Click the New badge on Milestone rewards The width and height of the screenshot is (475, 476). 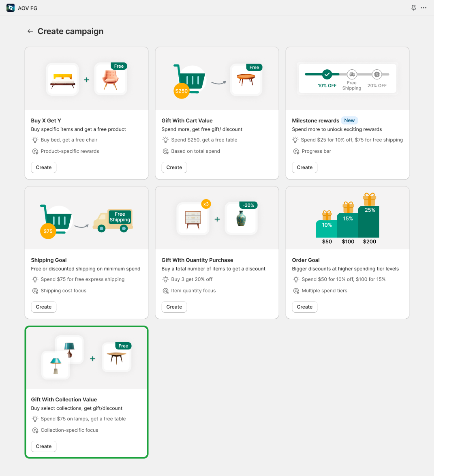pos(349,120)
